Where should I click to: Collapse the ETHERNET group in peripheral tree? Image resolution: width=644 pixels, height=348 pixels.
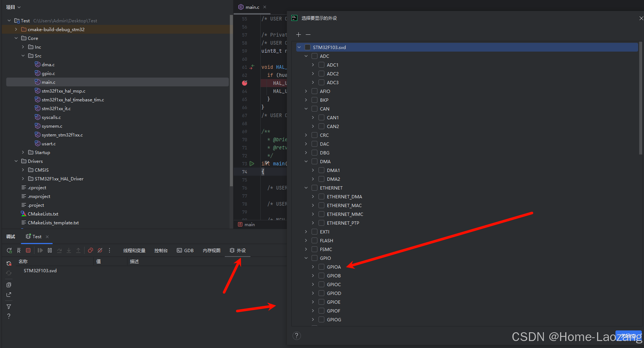click(x=306, y=188)
